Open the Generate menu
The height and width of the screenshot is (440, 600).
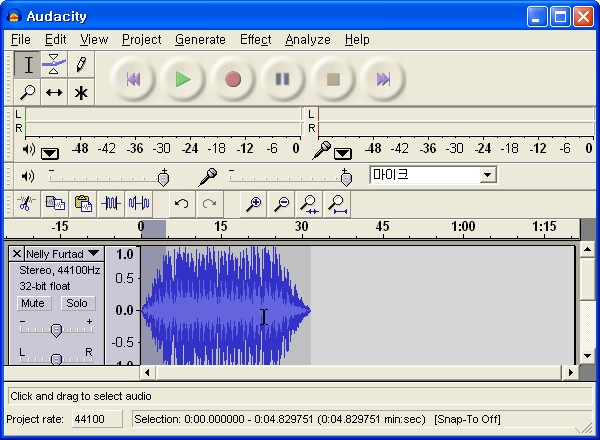[x=200, y=39]
